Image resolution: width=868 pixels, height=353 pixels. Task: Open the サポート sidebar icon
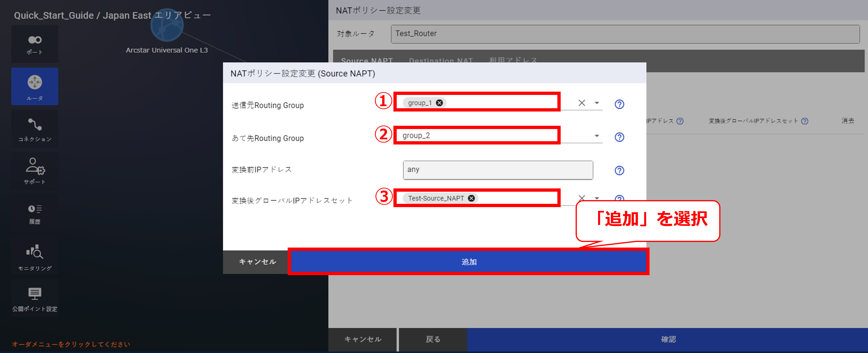pyautogui.click(x=35, y=171)
